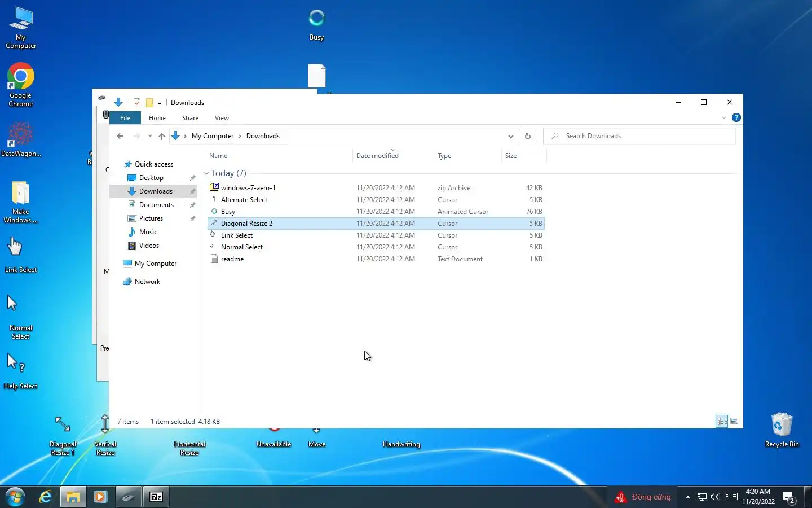Select Busy animated cursor file
Image resolution: width=812 pixels, height=508 pixels.
[x=376, y=212]
